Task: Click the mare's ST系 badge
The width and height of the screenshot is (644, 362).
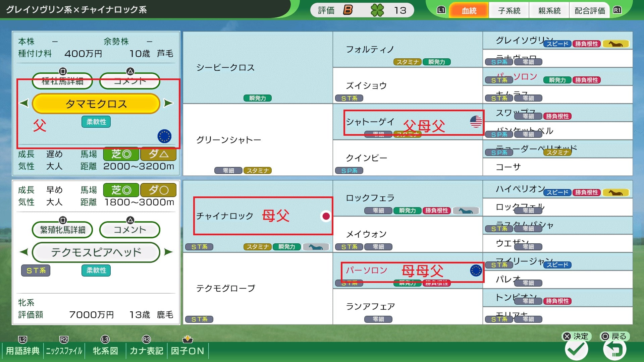Action: tap(36, 270)
